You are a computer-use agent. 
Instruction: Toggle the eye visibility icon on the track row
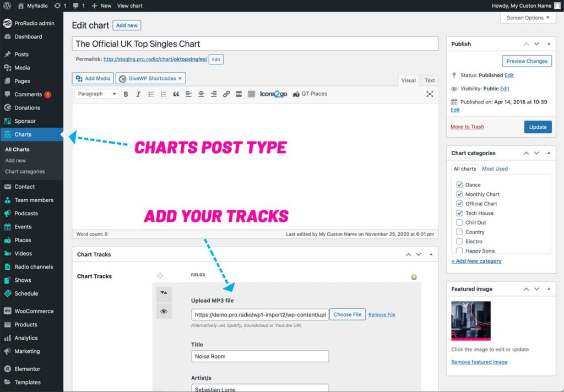point(164,312)
